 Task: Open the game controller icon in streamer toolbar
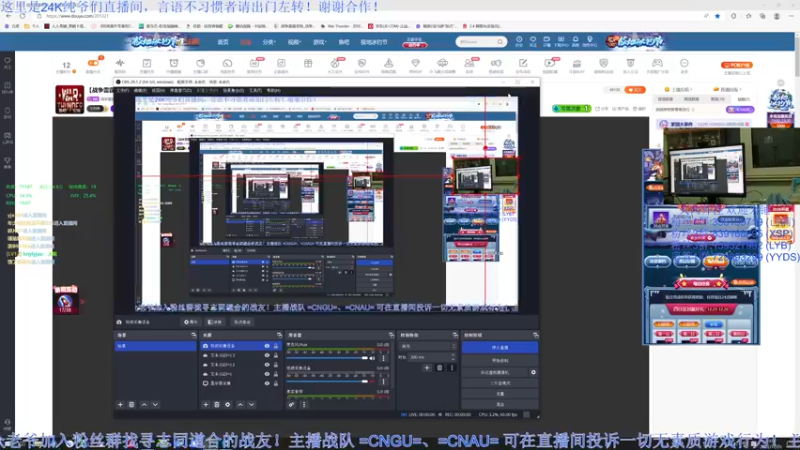(x=657, y=63)
